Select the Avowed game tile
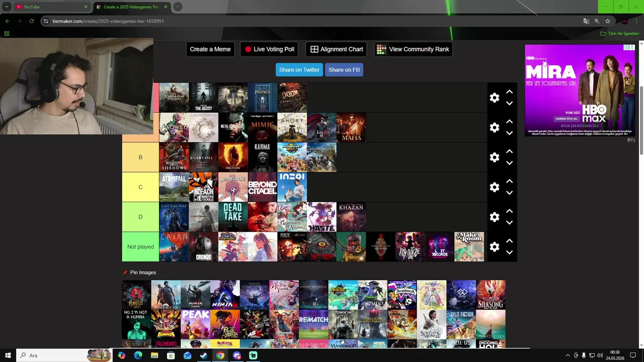 [x=174, y=128]
